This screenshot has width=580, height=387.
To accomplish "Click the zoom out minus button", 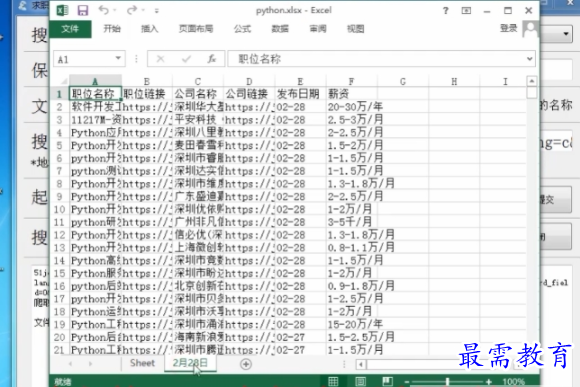I will [x=407, y=381].
